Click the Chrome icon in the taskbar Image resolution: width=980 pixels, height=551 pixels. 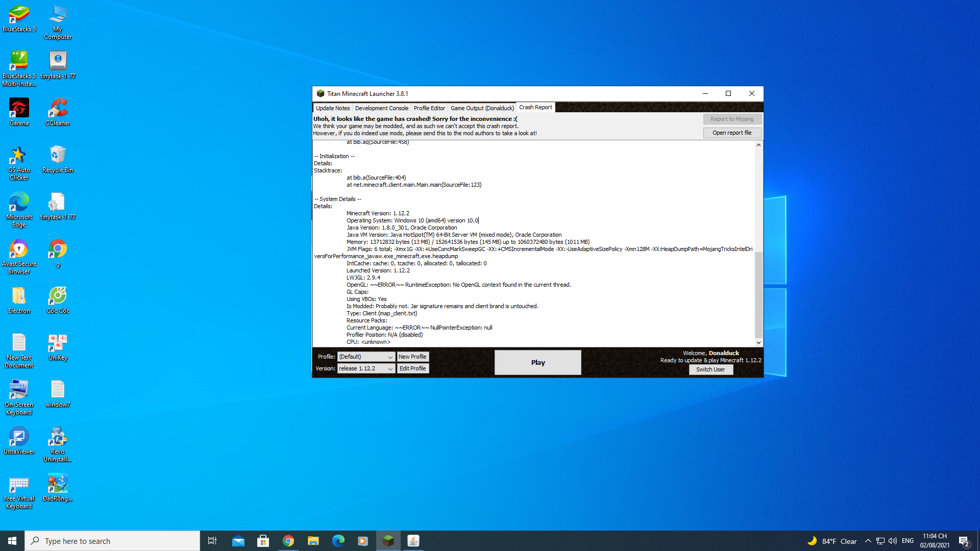[x=288, y=541]
